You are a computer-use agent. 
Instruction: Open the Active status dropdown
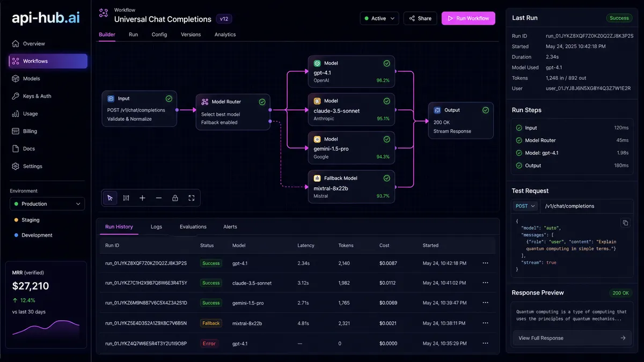379,18
